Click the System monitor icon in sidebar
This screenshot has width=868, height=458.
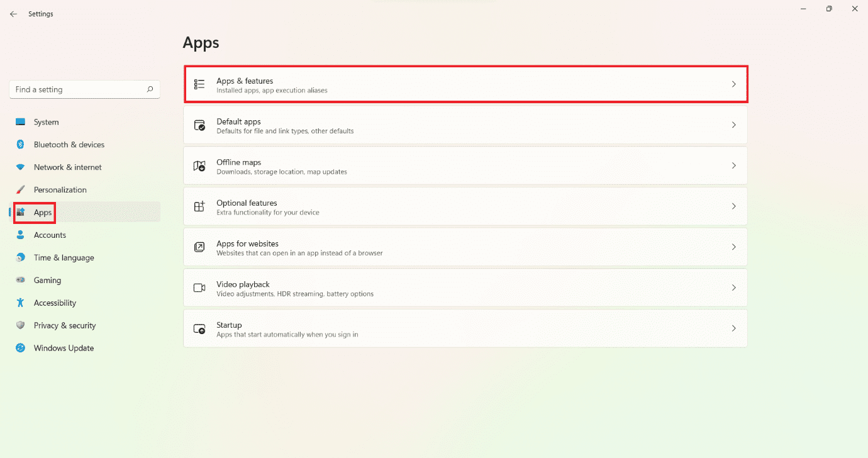coord(21,122)
